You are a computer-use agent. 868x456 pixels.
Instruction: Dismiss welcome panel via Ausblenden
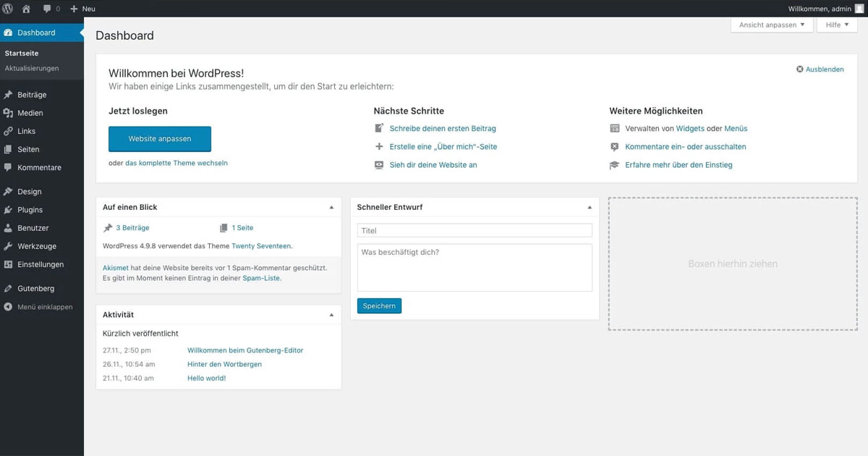coord(820,69)
